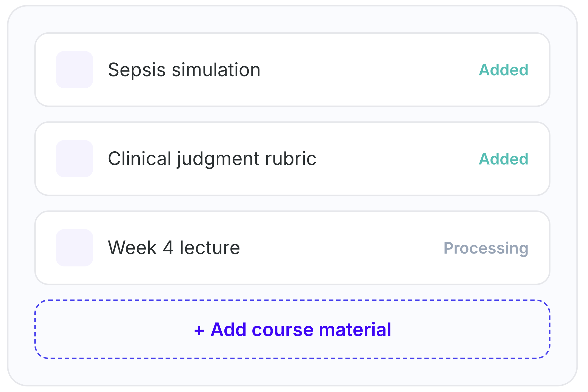Click the plus sign before Add course material
This screenshot has width=588, height=392.
199,330
